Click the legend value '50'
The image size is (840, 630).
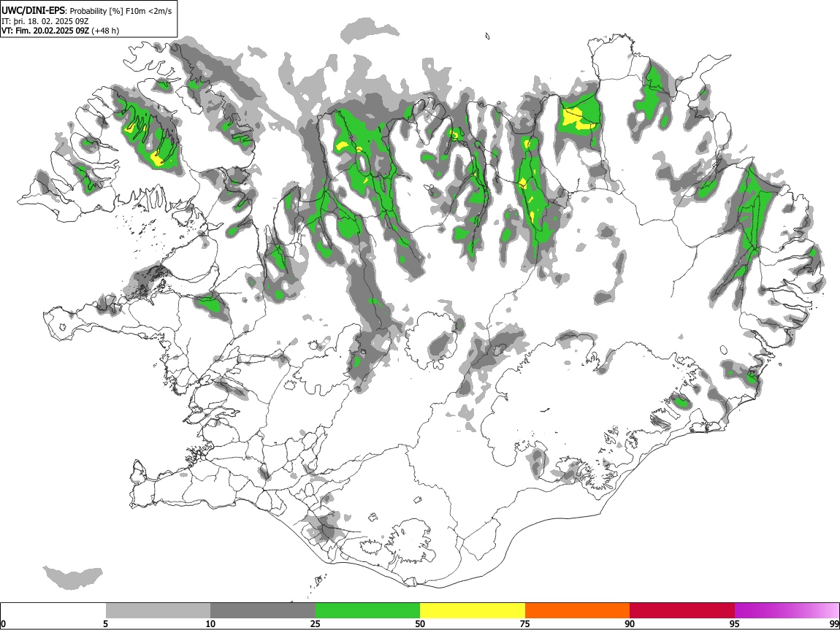[x=420, y=623]
